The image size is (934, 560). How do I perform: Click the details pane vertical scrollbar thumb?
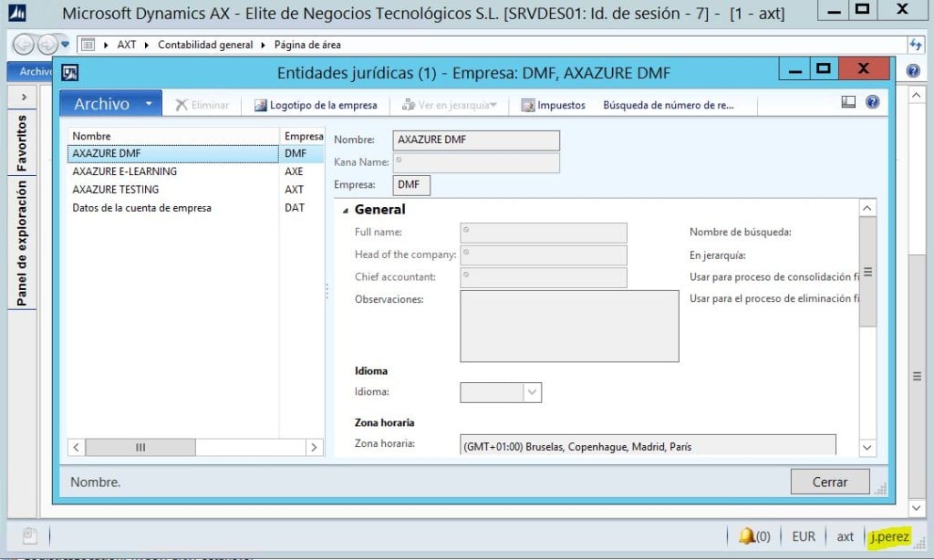point(867,272)
